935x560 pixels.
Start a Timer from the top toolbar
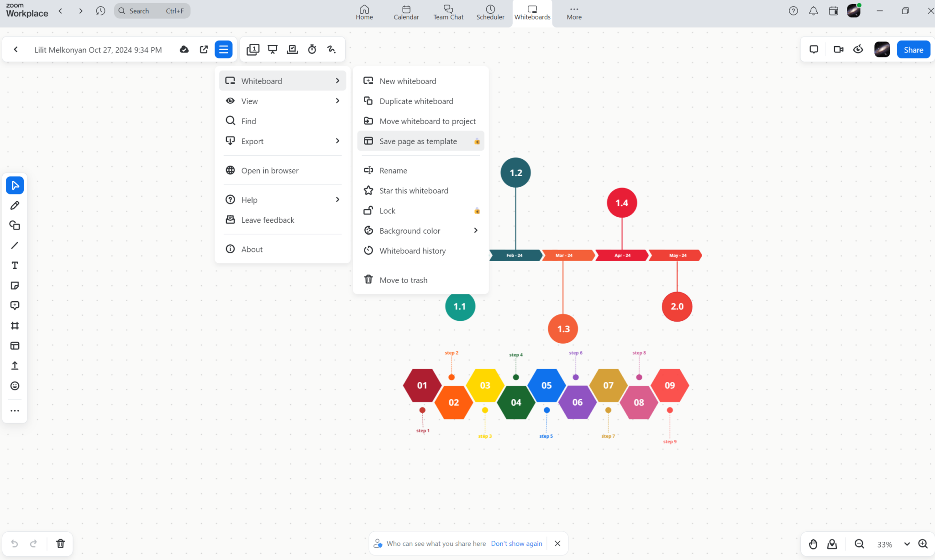pyautogui.click(x=312, y=49)
